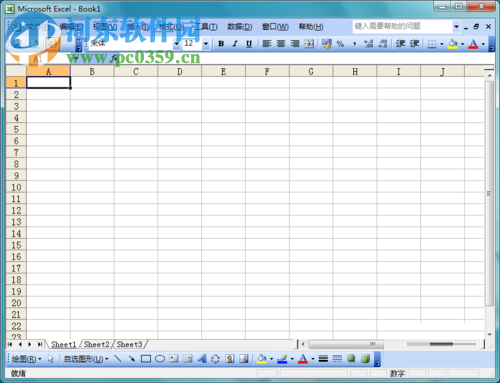Select the Arrow drawing tool

point(132,359)
